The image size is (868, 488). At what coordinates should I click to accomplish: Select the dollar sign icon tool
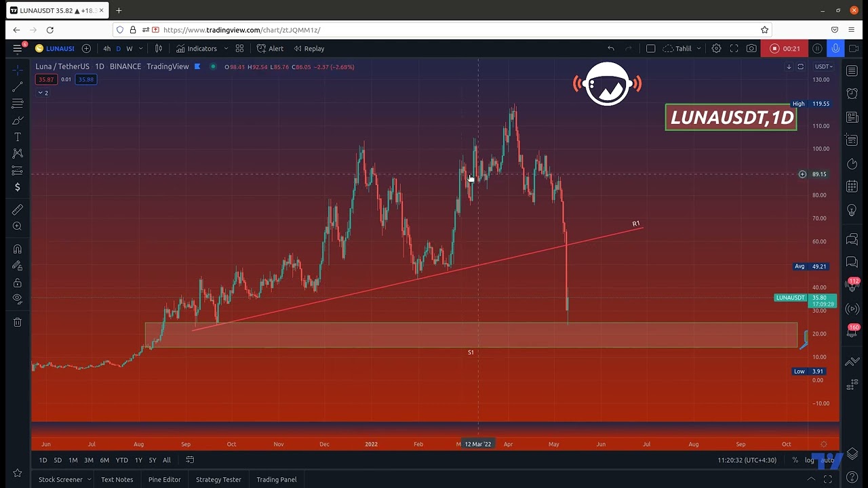click(x=18, y=187)
